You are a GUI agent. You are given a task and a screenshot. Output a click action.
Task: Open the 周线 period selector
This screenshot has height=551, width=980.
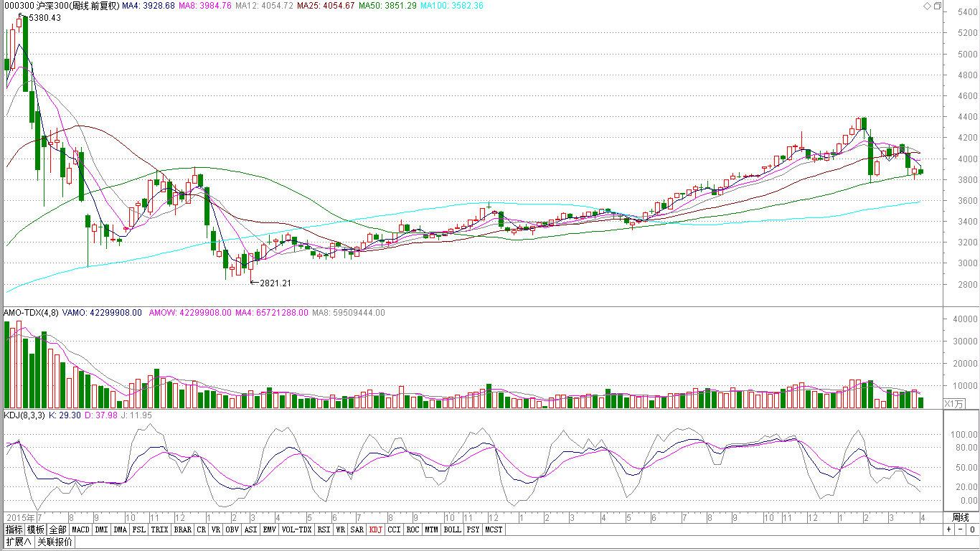coord(960,517)
